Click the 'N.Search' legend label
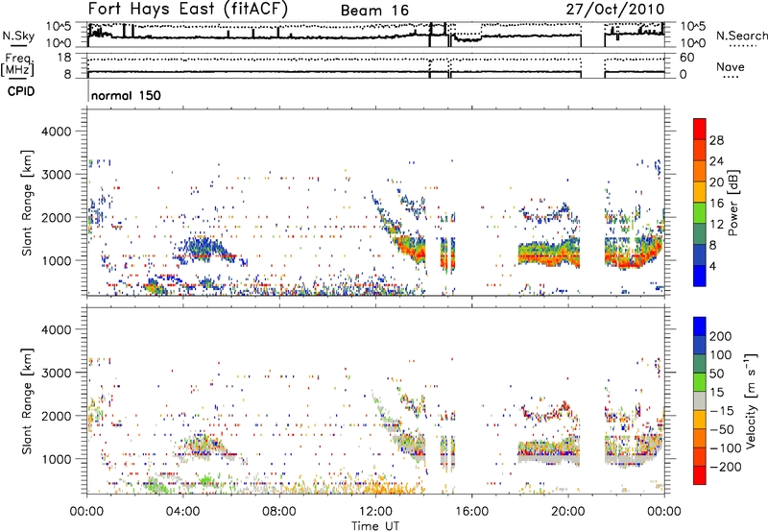Image resolution: width=768 pixels, height=532 pixels. click(741, 36)
